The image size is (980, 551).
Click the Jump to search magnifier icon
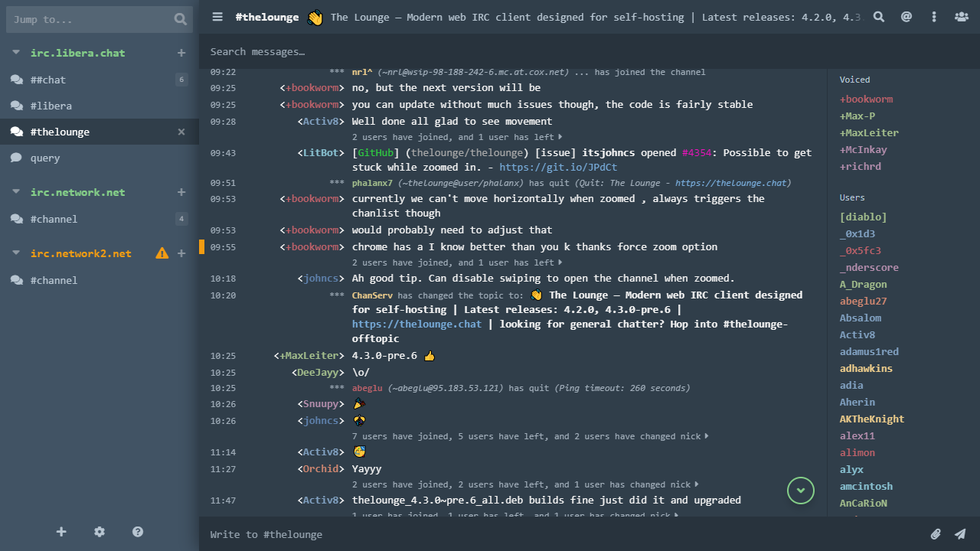pyautogui.click(x=180, y=19)
